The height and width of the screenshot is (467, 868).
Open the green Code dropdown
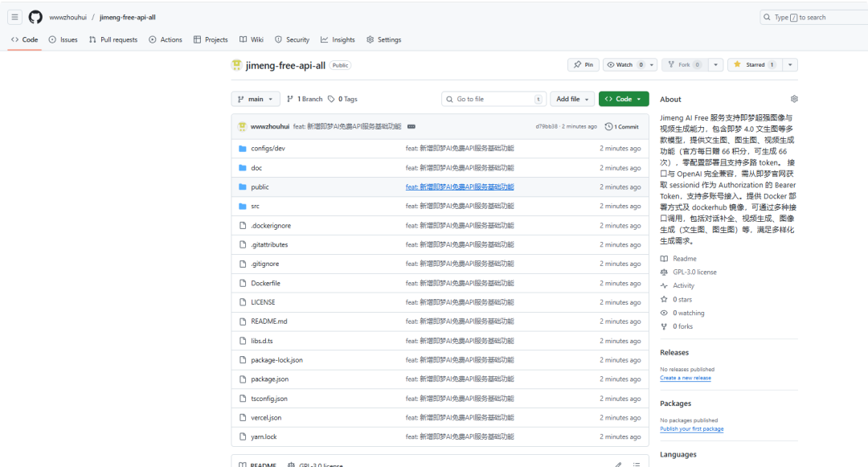(624, 99)
